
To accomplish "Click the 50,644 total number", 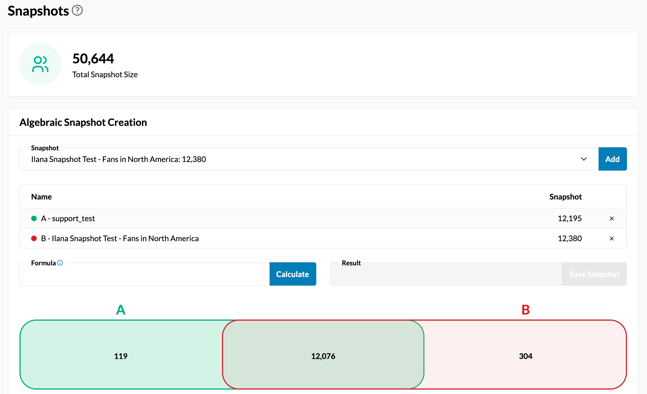I will point(93,59).
